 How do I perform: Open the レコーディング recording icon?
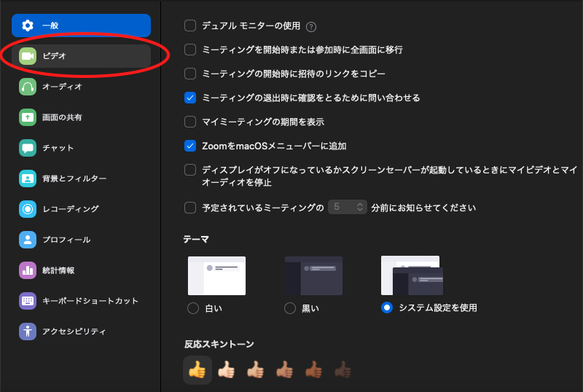(28, 209)
